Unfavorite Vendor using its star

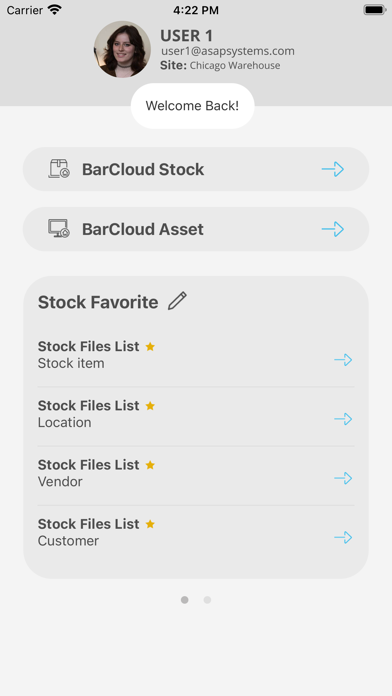click(x=150, y=465)
